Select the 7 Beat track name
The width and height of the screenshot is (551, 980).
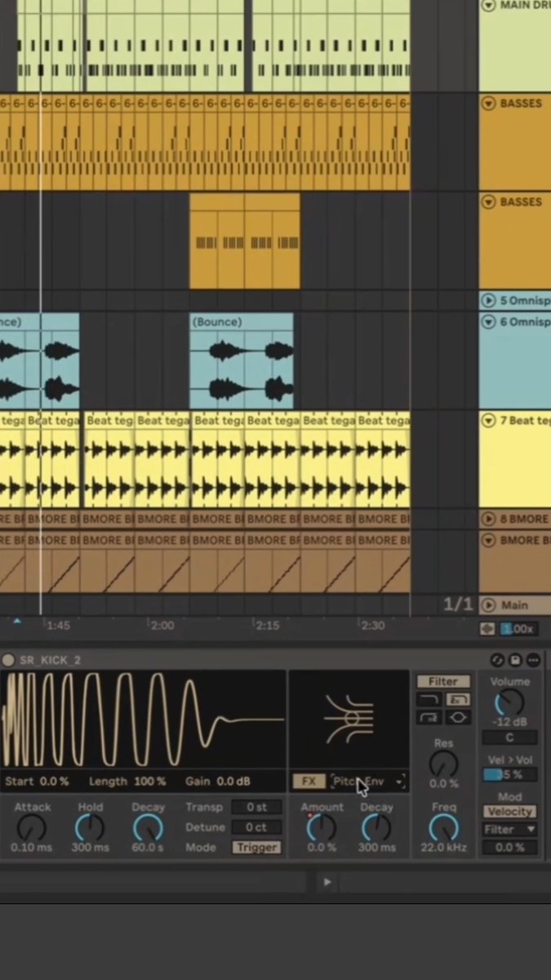point(525,421)
